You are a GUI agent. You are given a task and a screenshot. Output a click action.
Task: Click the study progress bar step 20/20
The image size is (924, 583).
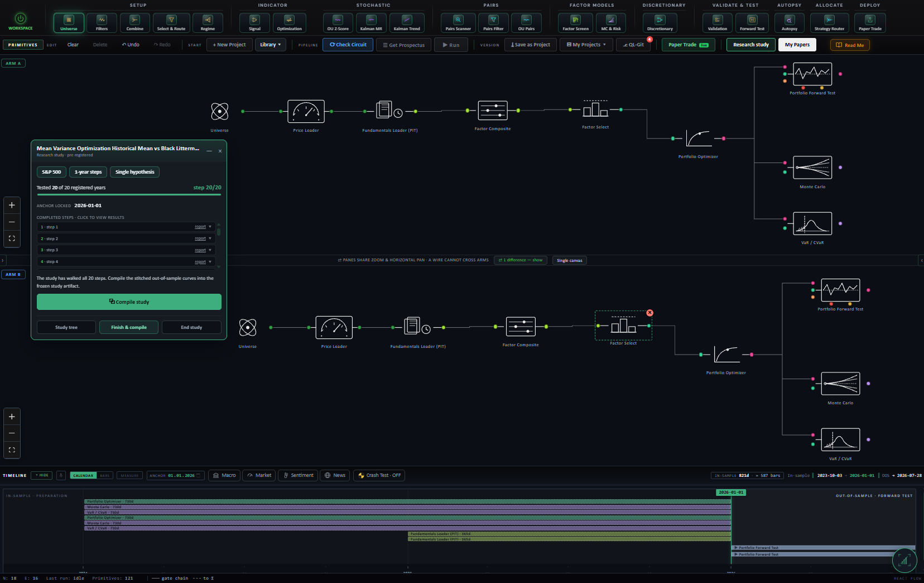point(129,194)
